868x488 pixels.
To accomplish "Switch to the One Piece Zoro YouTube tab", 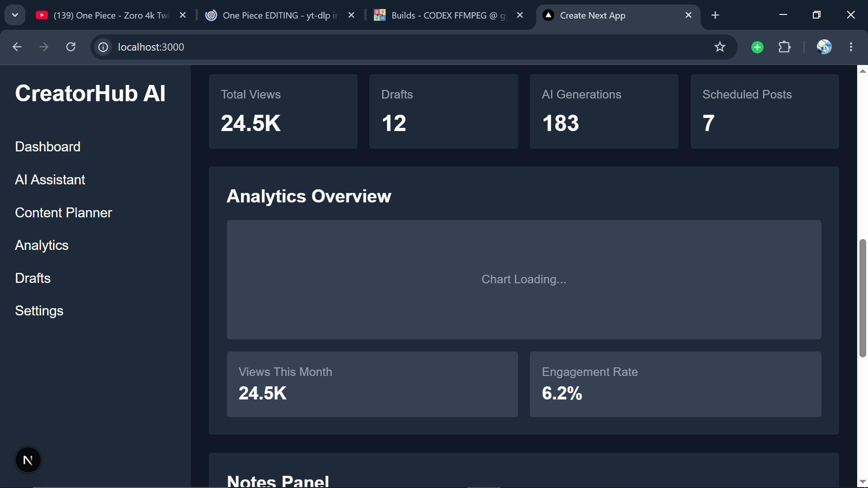I will click(x=103, y=15).
